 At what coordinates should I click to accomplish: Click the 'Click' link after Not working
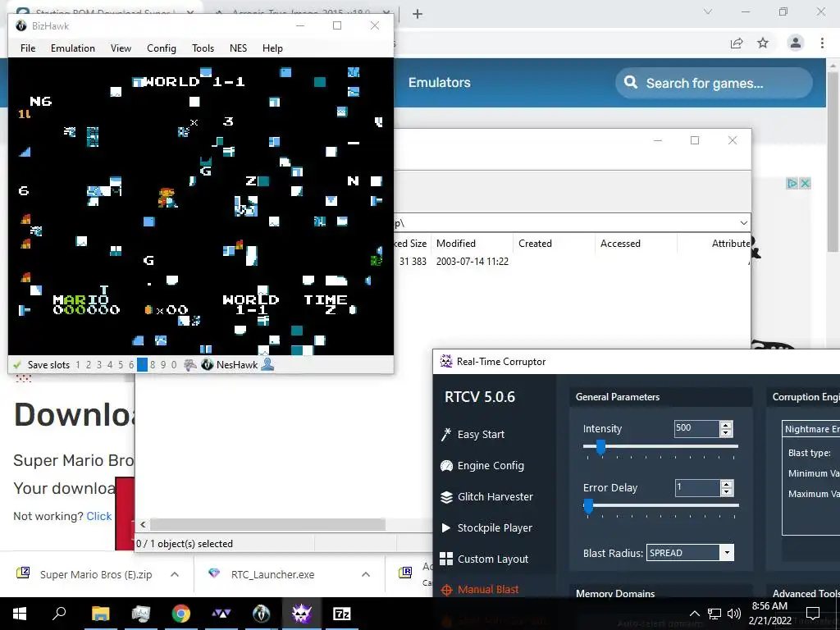(99, 516)
